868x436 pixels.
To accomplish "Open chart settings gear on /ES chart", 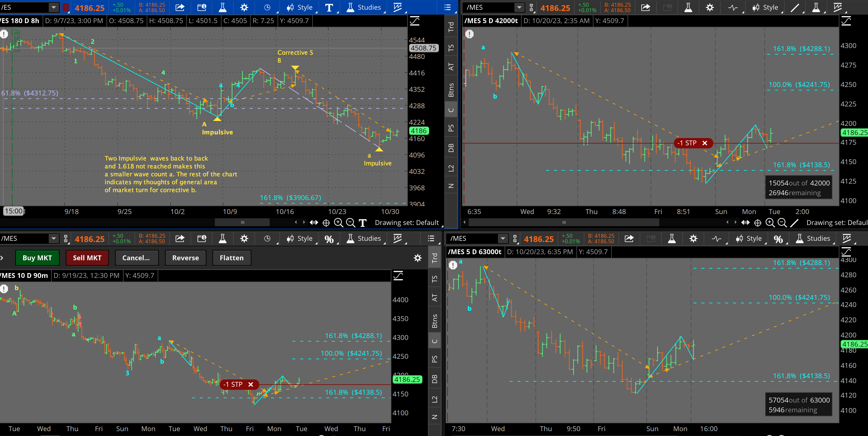I will pos(244,7).
